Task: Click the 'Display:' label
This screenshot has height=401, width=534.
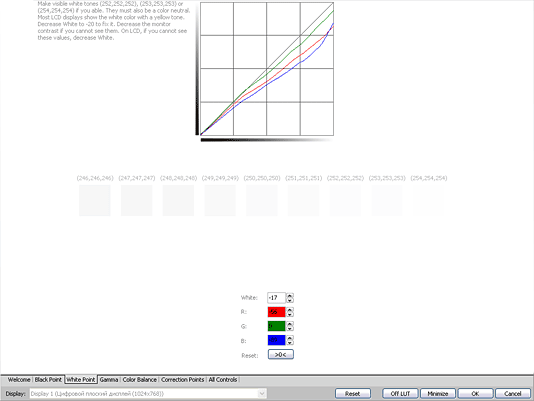Action: [x=15, y=394]
